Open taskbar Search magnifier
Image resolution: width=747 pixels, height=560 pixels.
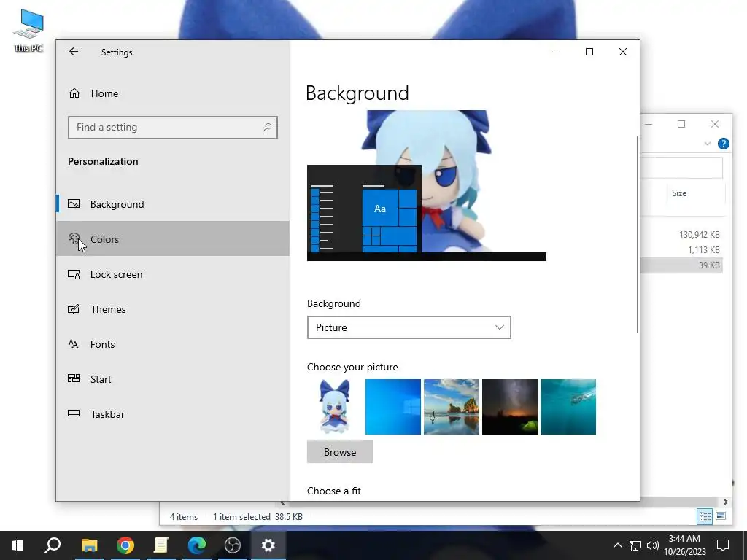coord(53,545)
